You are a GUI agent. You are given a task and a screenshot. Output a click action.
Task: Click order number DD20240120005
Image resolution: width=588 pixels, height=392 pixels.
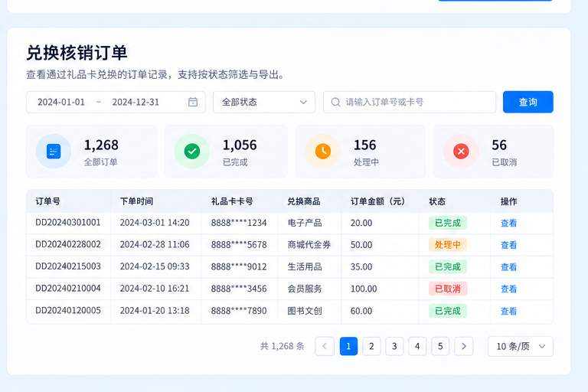click(68, 310)
